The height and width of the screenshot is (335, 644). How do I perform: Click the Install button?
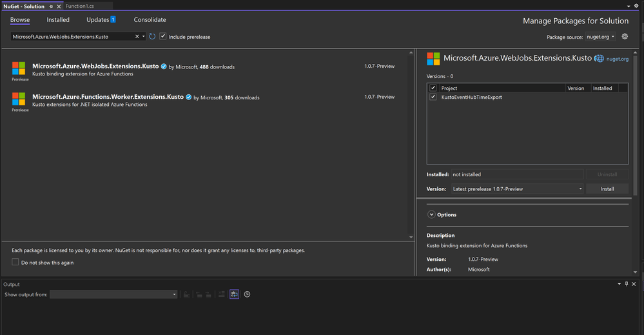(607, 189)
